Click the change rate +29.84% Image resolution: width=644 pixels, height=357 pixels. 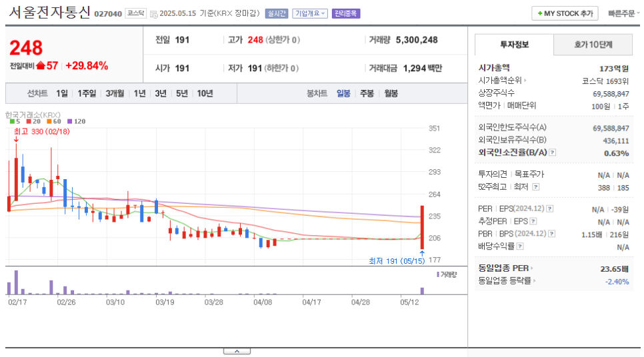(x=87, y=66)
